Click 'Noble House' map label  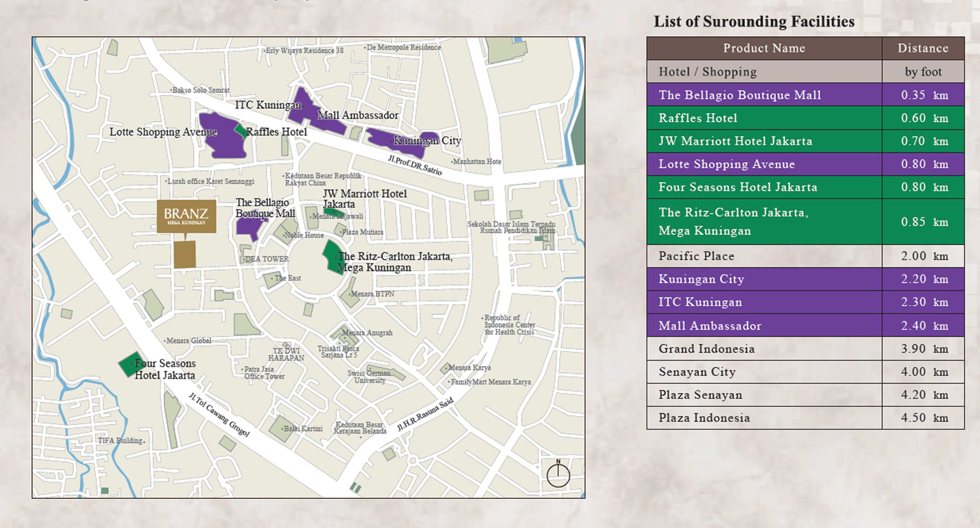(x=304, y=235)
